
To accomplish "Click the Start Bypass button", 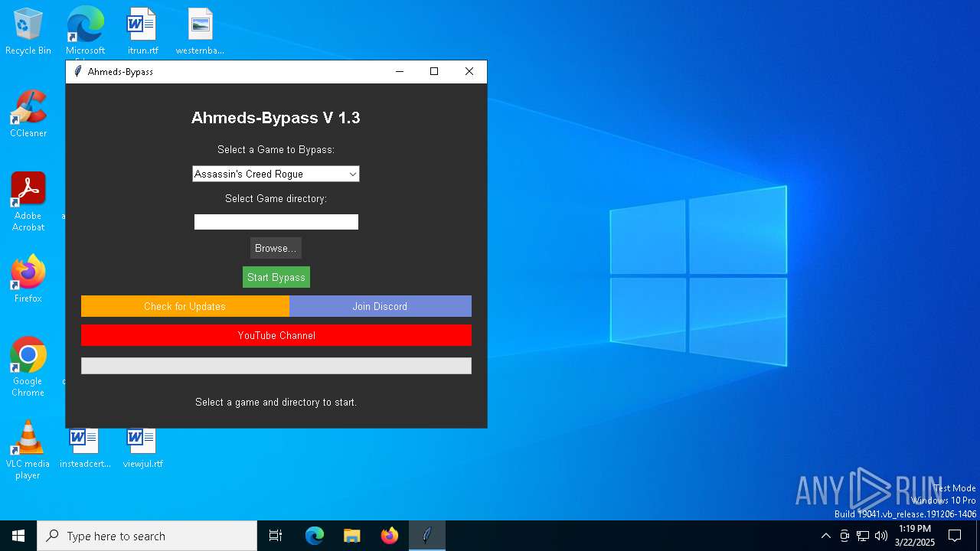I will 276,277.
